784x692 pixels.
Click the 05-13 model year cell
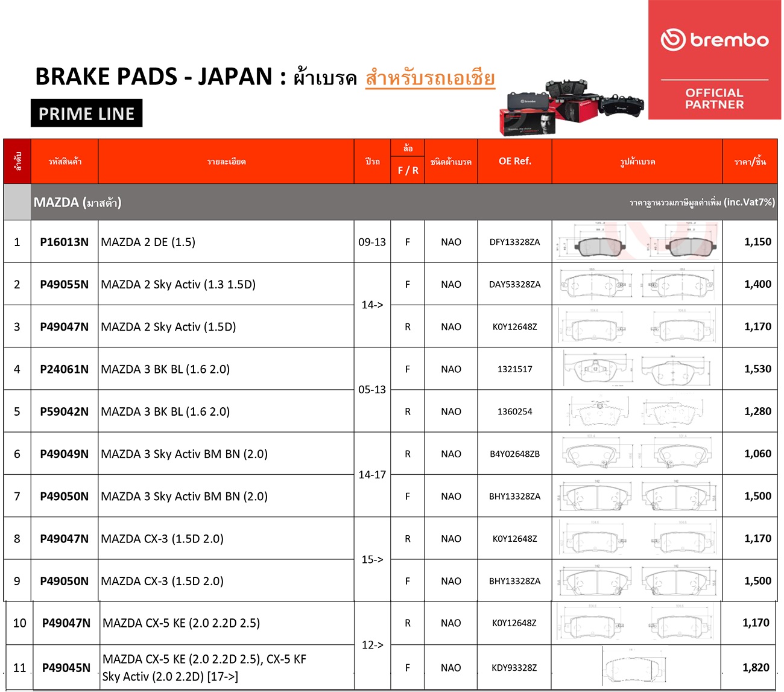tap(372, 390)
